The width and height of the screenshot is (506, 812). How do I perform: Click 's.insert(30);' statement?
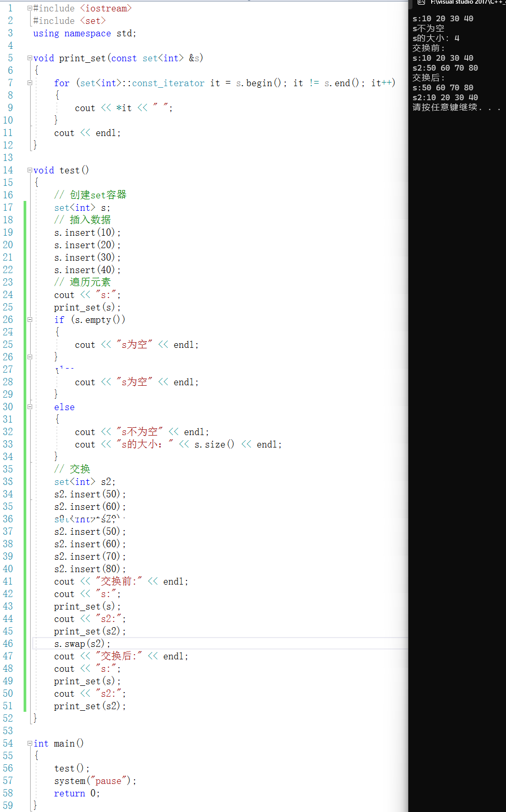[87, 258]
